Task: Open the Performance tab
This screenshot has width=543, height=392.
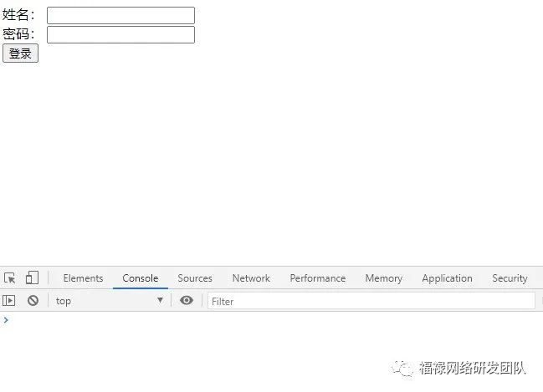Action: 318,278
